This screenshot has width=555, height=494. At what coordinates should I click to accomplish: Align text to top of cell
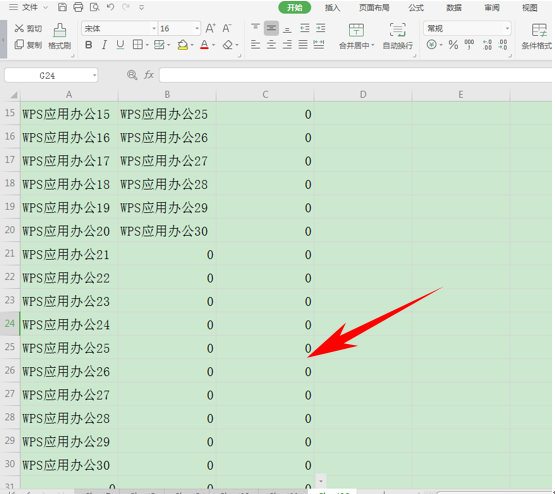tap(255, 28)
